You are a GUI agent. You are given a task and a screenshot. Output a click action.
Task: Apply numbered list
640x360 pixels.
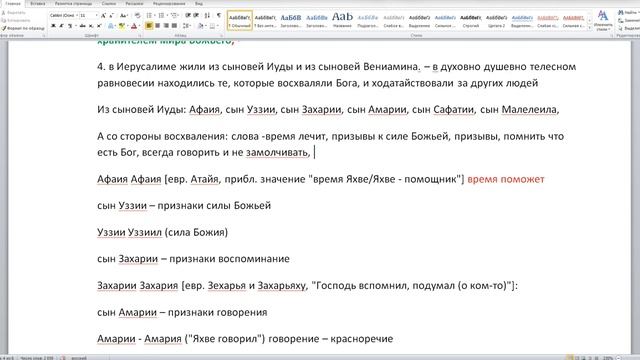[x=162, y=16]
